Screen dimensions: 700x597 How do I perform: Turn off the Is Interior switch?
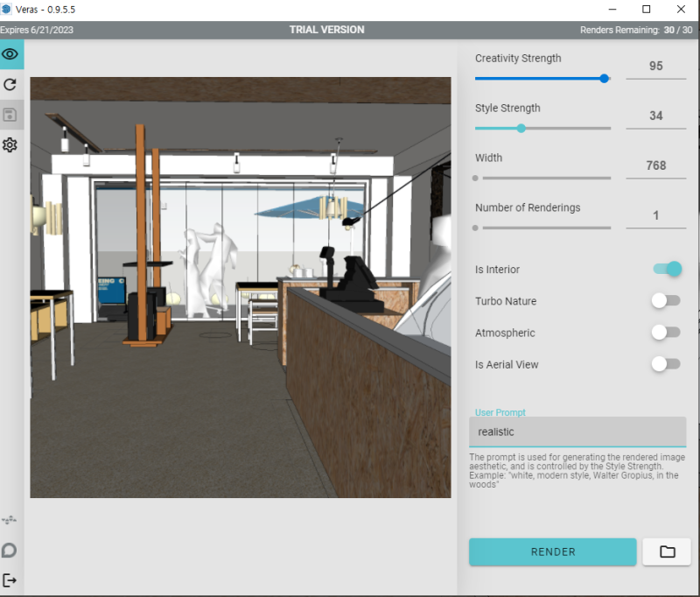668,269
